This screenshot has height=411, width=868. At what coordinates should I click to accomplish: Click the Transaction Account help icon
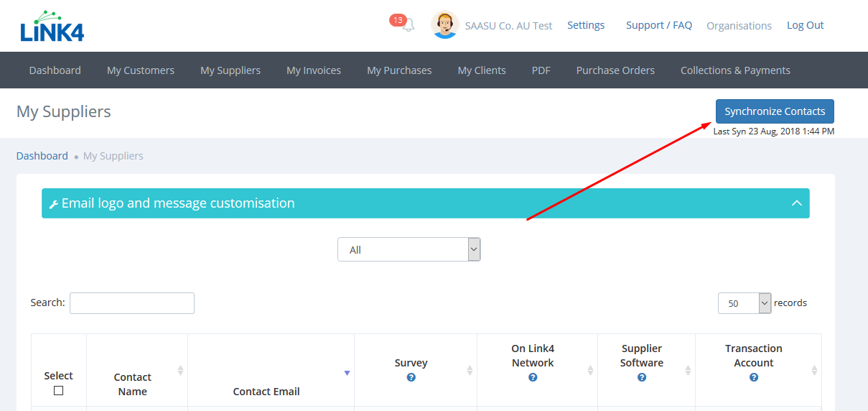click(754, 377)
